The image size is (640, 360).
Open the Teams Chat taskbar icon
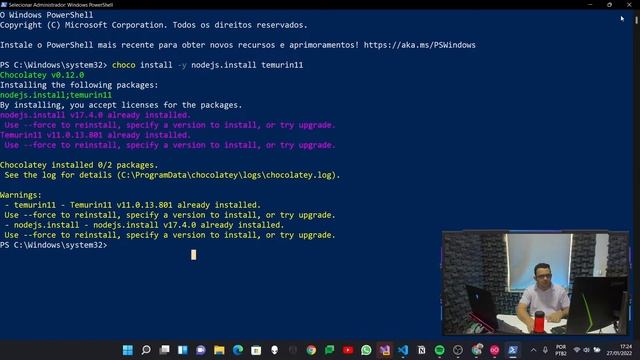click(x=201, y=350)
